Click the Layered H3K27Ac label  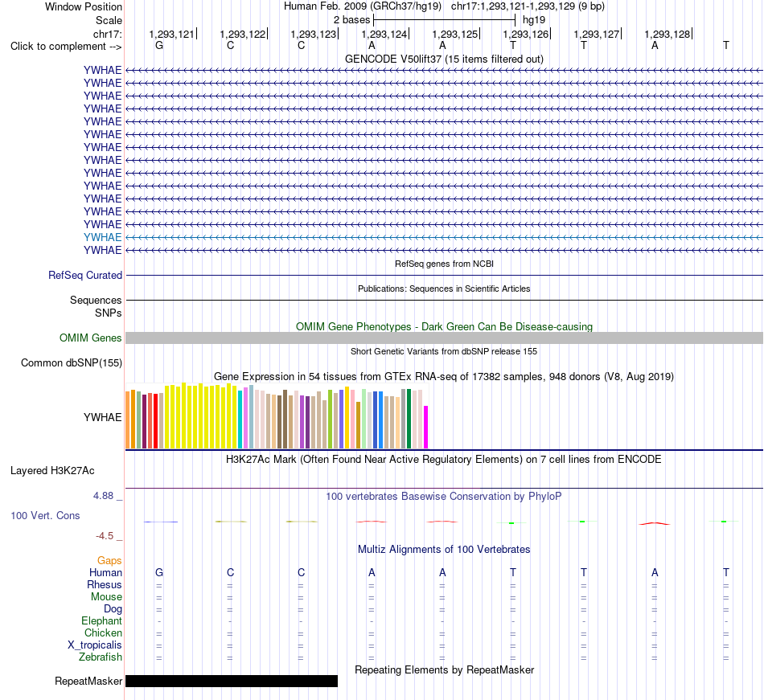pos(52,471)
